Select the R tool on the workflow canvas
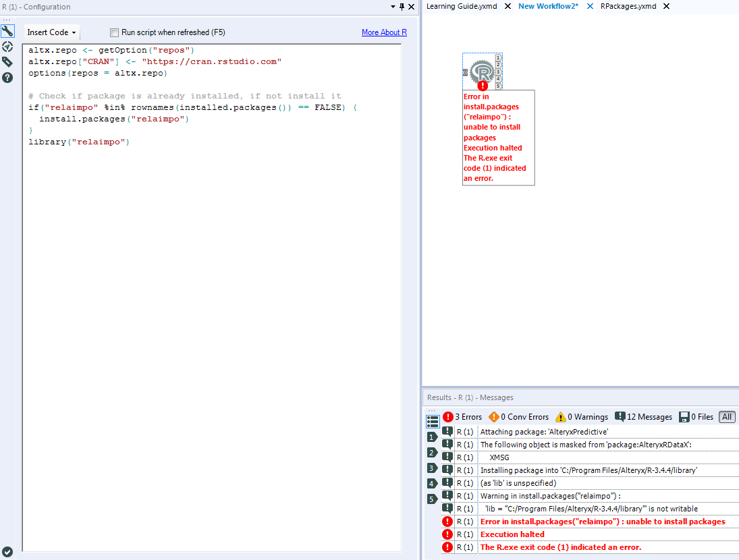This screenshot has width=739, height=560. pos(482,69)
